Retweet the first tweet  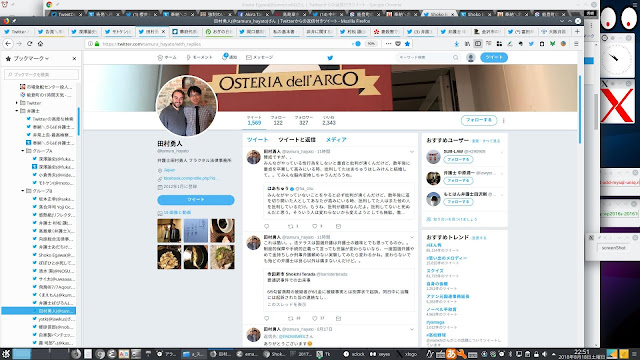(x=291, y=226)
